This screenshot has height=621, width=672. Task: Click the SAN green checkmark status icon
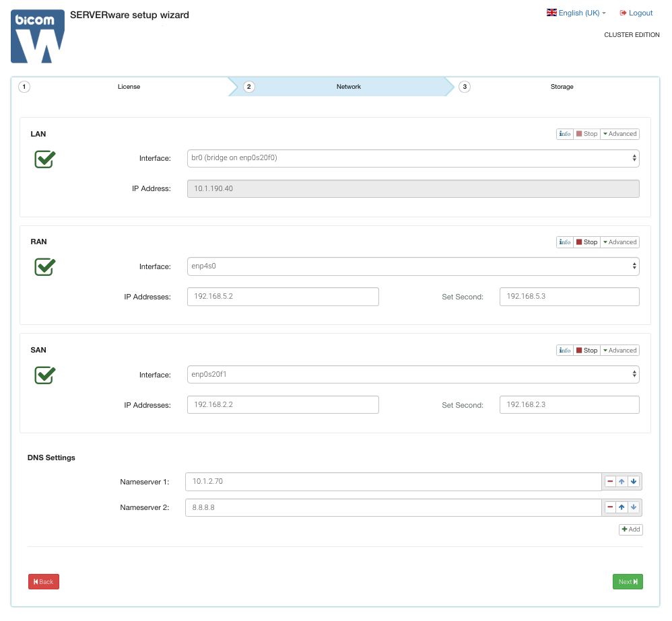[45, 375]
